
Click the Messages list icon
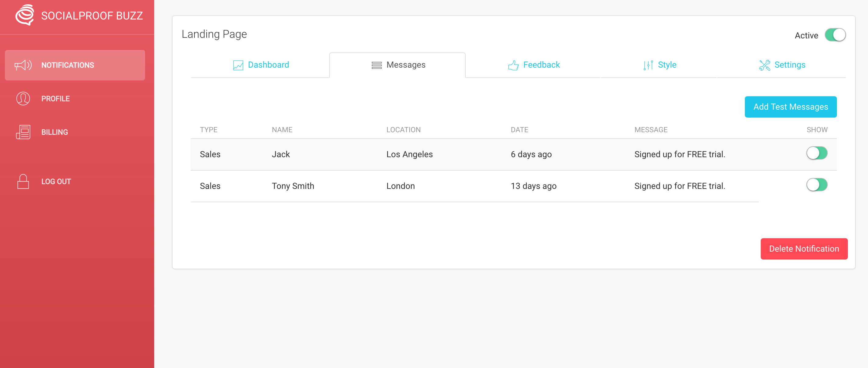coord(376,65)
